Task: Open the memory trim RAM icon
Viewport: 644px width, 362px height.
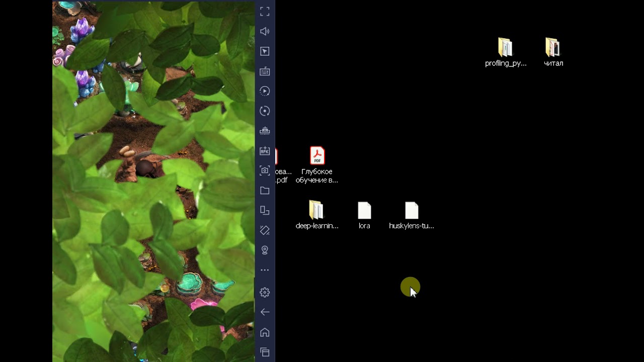Action: 265,131
